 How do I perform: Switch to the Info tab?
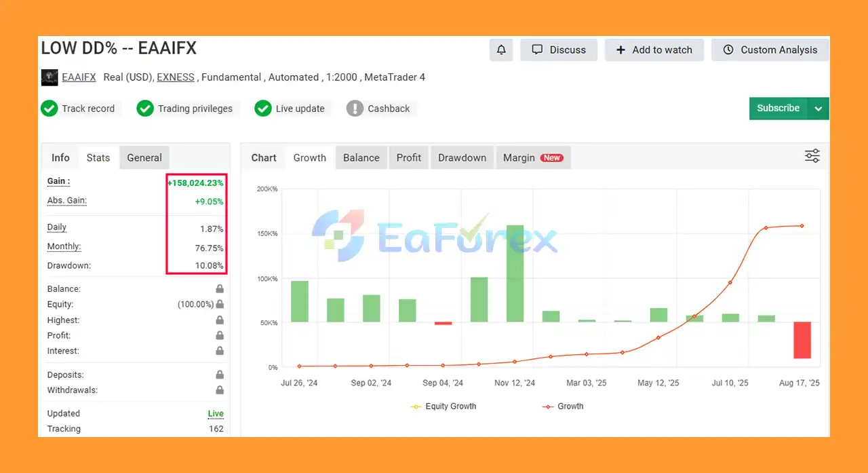coord(60,157)
